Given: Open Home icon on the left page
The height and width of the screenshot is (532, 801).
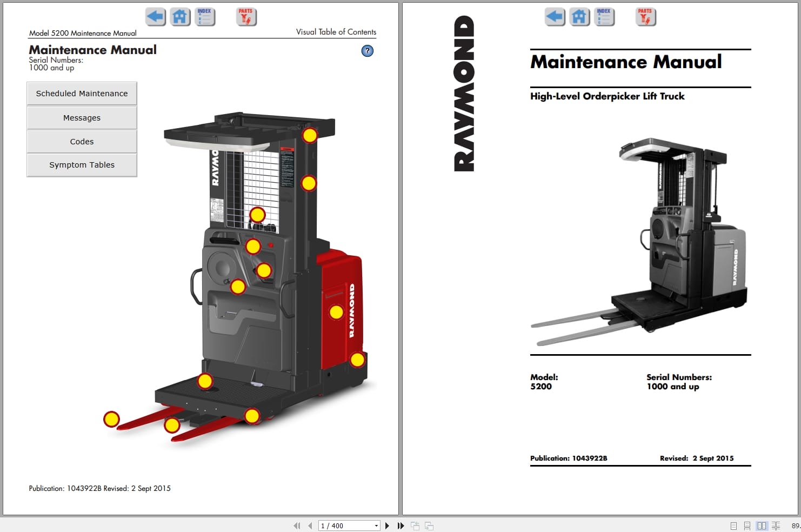Looking at the screenshot, I should (x=180, y=17).
